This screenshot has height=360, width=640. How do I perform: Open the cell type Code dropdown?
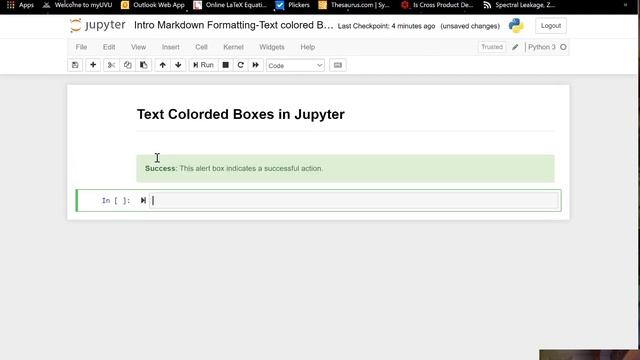click(295, 66)
